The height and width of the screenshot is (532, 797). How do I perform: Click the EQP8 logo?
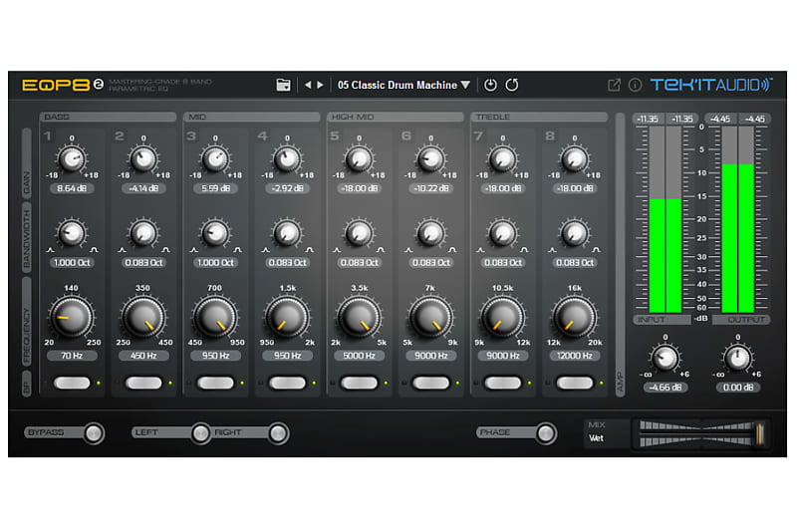[x=63, y=85]
